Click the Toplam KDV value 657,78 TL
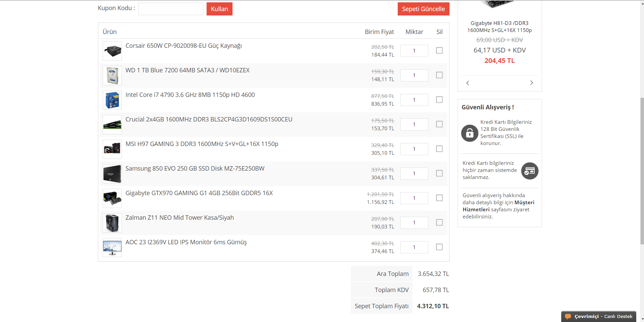Image resolution: width=644 pixels, height=322 pixels. pos(436,290)
